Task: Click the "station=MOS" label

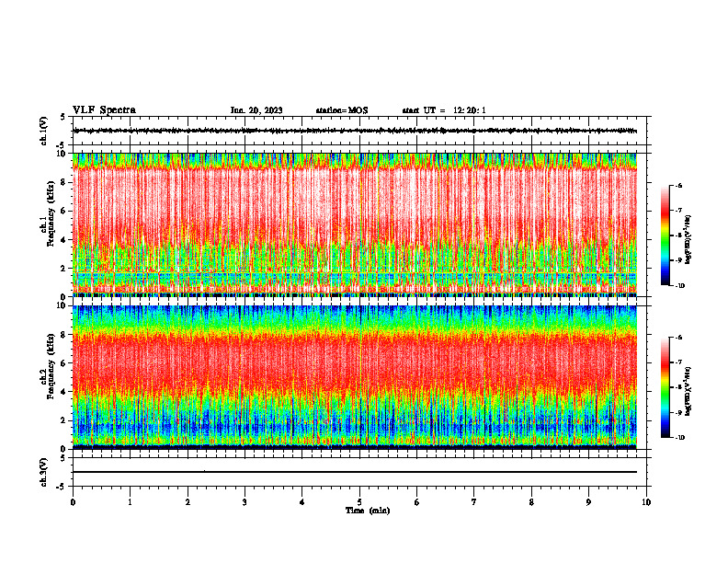Action: point(342,110)
